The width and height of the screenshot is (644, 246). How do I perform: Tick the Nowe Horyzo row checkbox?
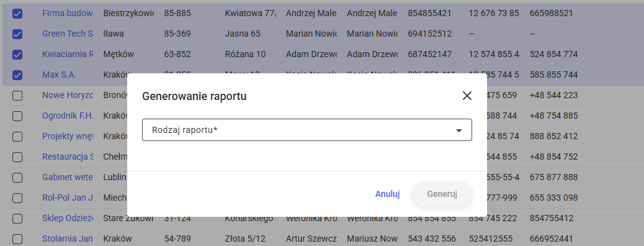(x=17, y=96)
